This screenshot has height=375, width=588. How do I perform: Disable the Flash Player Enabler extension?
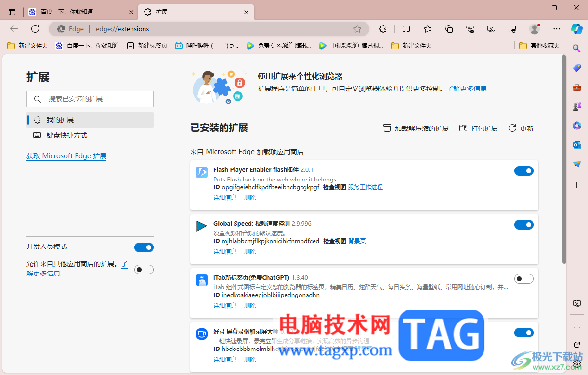[524, 171]
